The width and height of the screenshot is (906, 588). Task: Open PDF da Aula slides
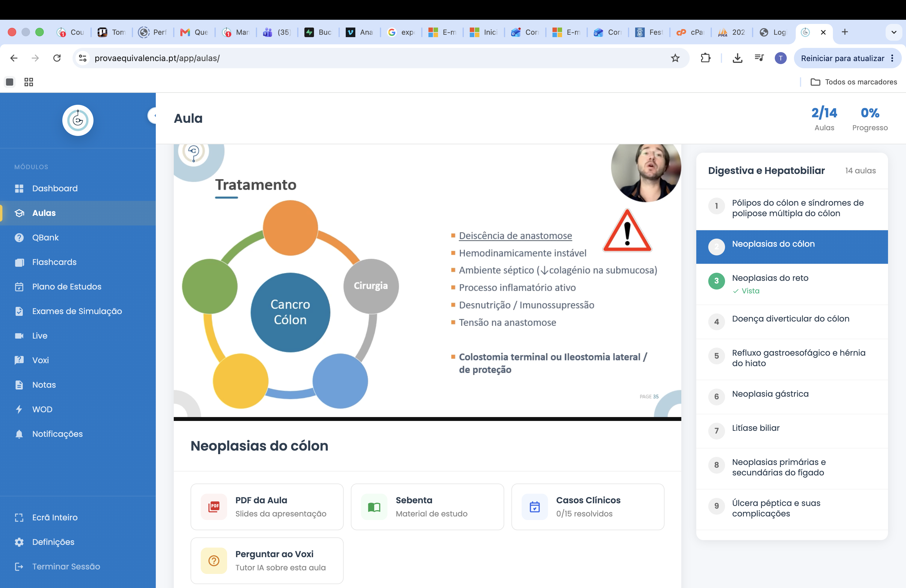[267, 507]
